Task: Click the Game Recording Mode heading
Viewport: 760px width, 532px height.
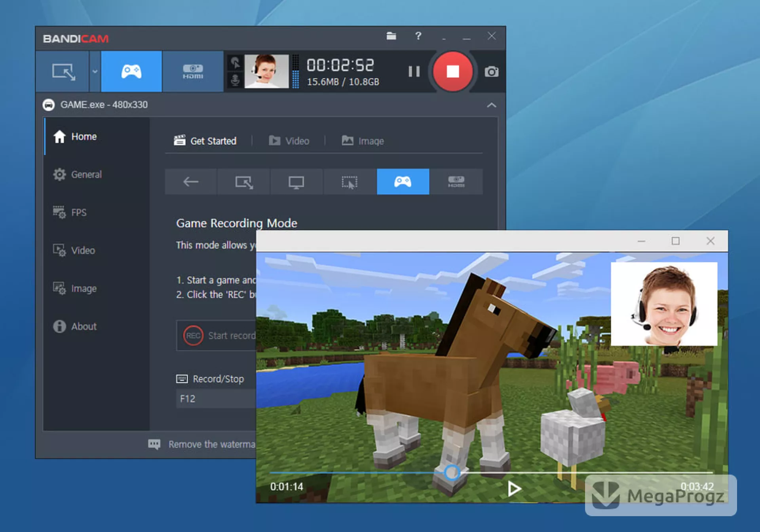Action: [236, 223]
